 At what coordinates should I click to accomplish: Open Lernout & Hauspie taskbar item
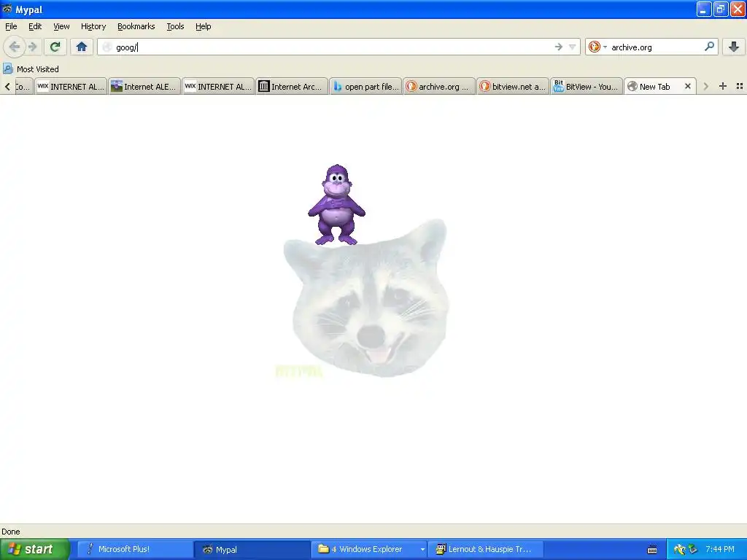(486, 549)
